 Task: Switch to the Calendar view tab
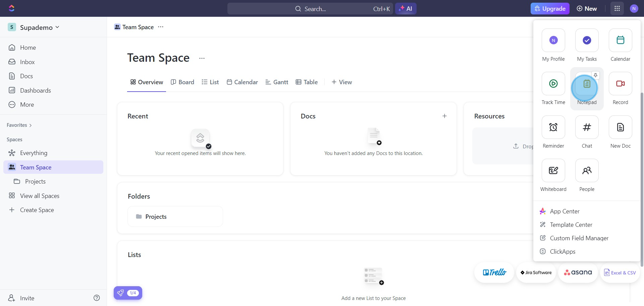pyautogui.click(x=242, y=82)
